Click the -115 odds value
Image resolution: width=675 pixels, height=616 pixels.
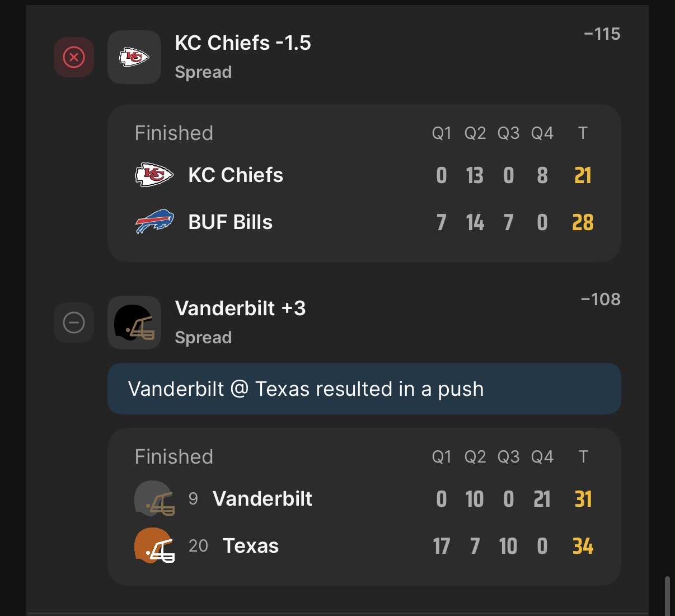click(x=602, y=34)
